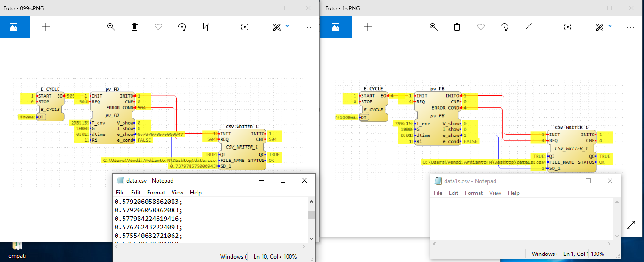This screenshot has width=644, height=262.
Task: Click the scroll down arrow in data.csv Notepad
Action: 311,239
